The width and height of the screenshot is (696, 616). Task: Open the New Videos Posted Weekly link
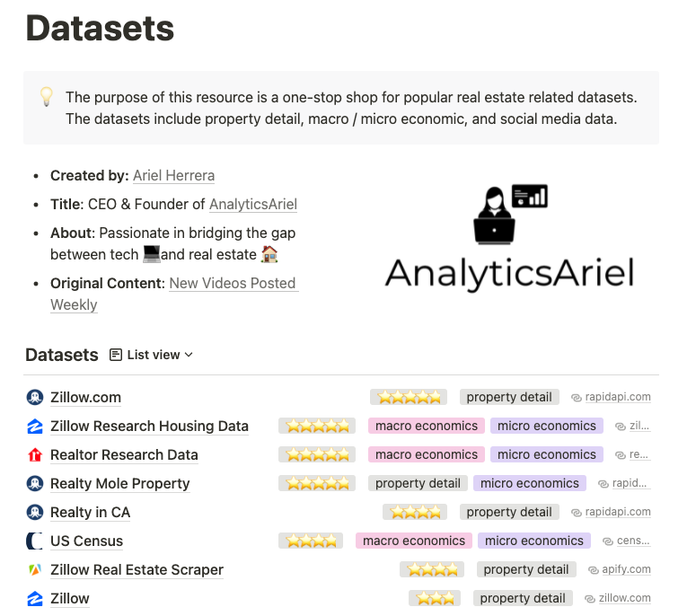[174, 294]
